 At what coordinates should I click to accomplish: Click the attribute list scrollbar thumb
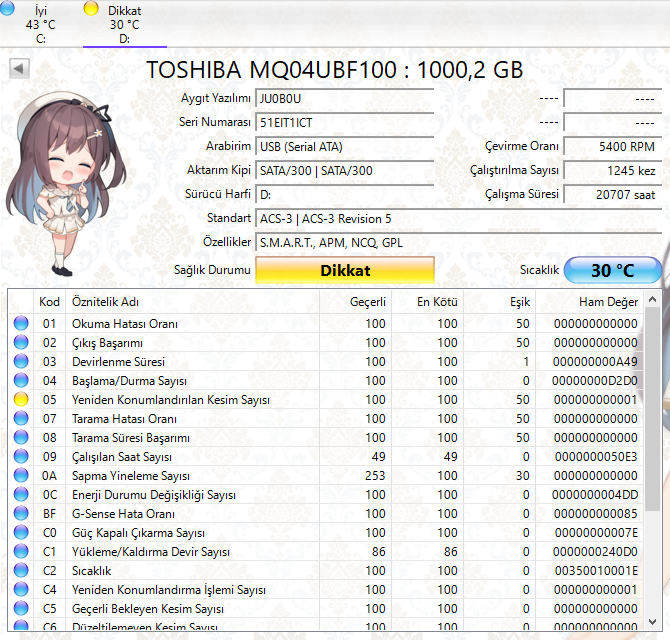pos(652,409)
